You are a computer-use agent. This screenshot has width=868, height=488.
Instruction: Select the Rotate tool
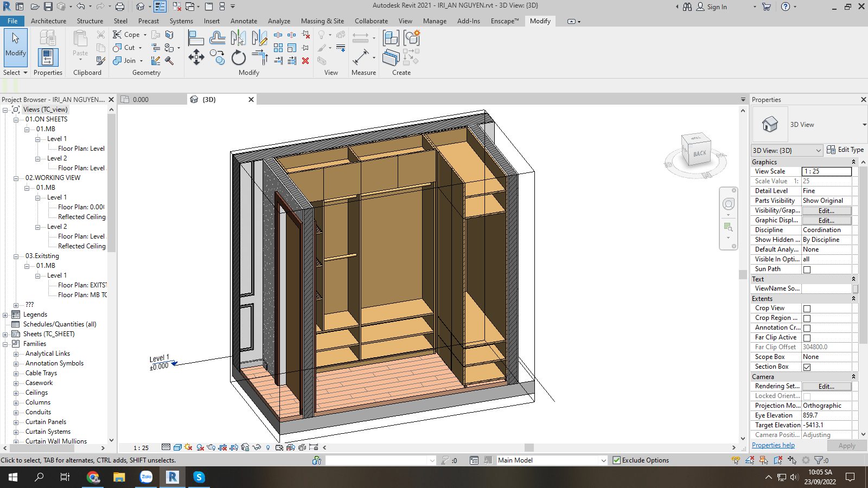pyautogui.click(x=239, y=56)
